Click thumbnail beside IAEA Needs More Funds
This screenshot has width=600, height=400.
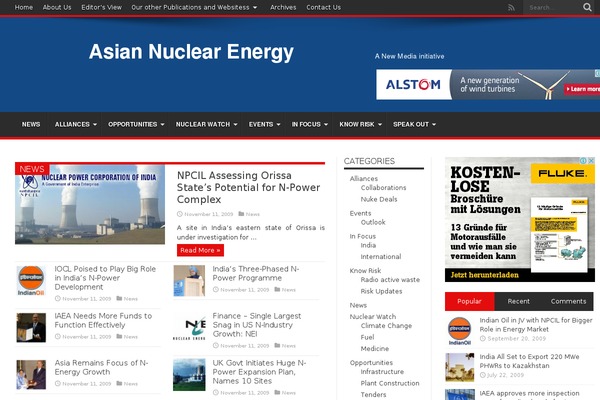point(31,327)
